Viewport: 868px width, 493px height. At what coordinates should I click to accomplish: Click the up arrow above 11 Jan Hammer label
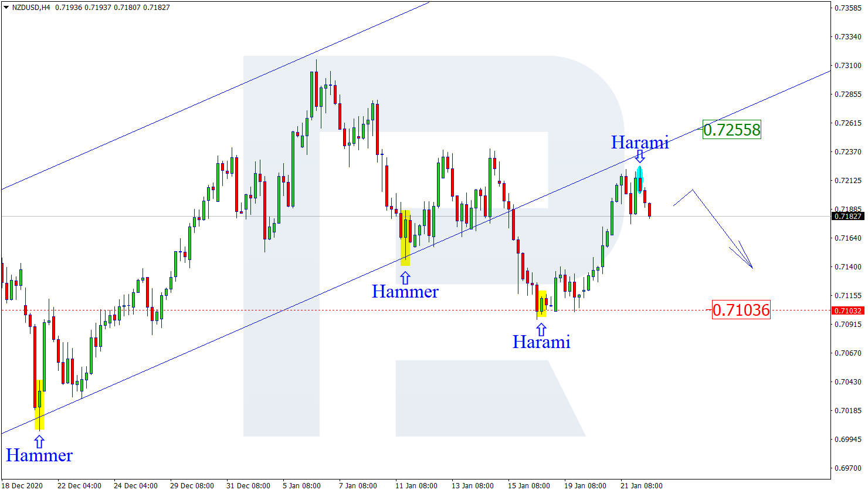[405, 278]
